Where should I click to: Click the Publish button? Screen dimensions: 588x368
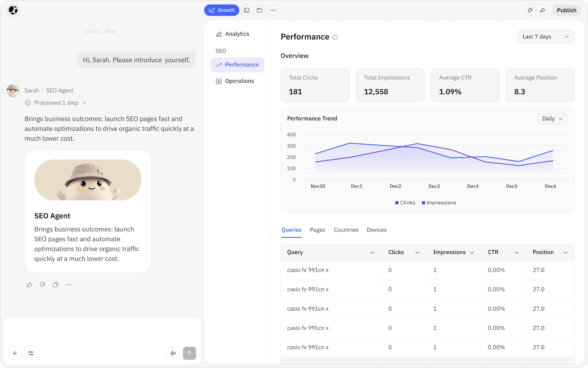[566, 10]
